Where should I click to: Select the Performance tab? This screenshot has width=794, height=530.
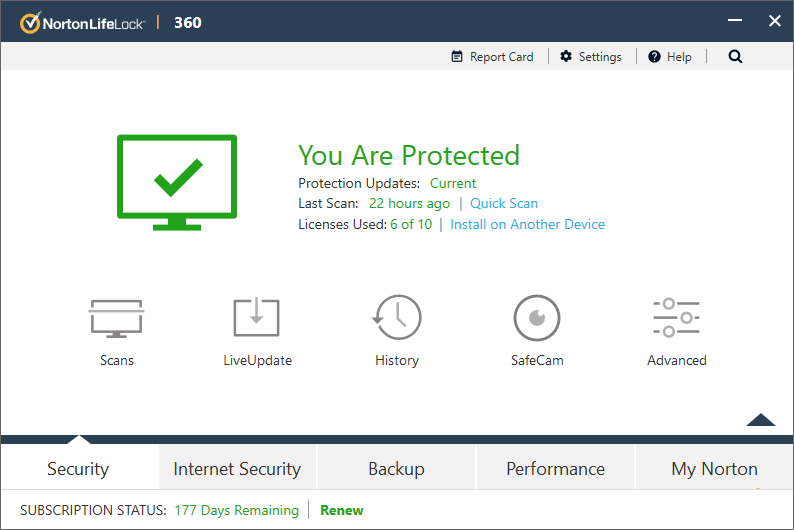555,469
